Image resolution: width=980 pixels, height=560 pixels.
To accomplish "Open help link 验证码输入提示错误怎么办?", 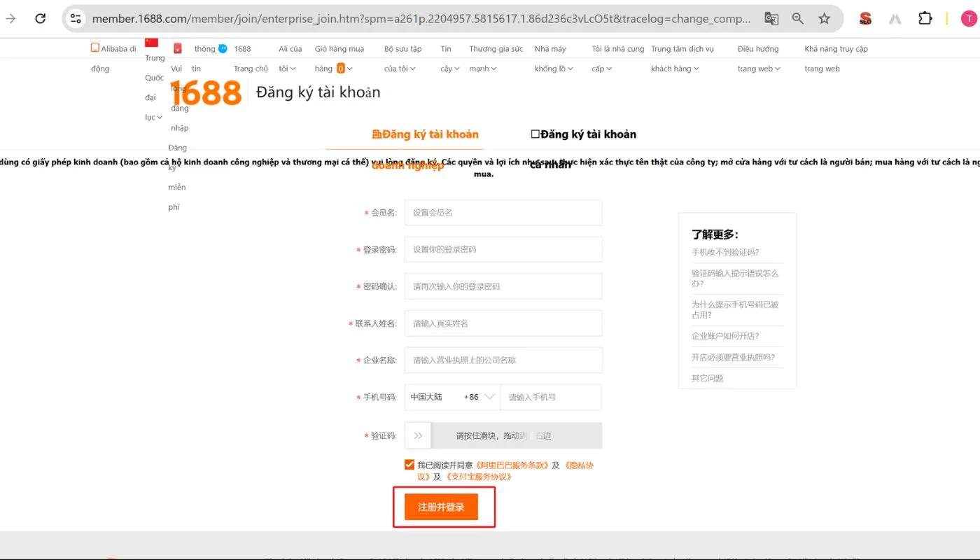I will (735, 279).
